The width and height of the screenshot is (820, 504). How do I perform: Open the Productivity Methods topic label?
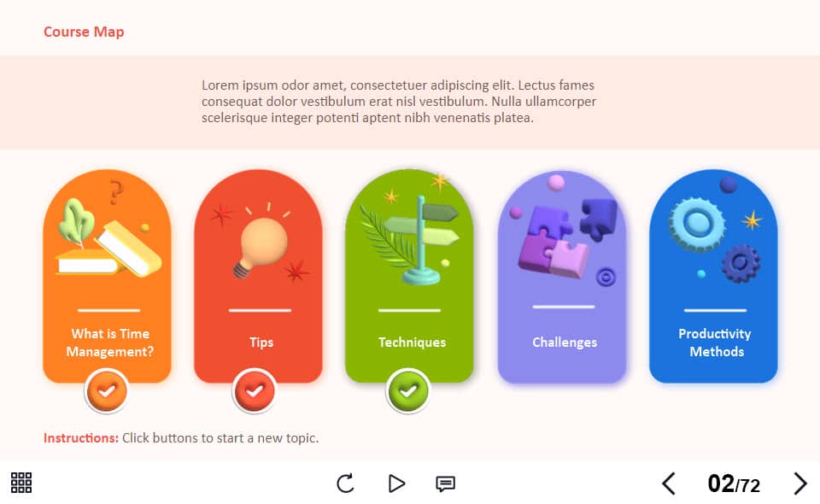[716, 343]
